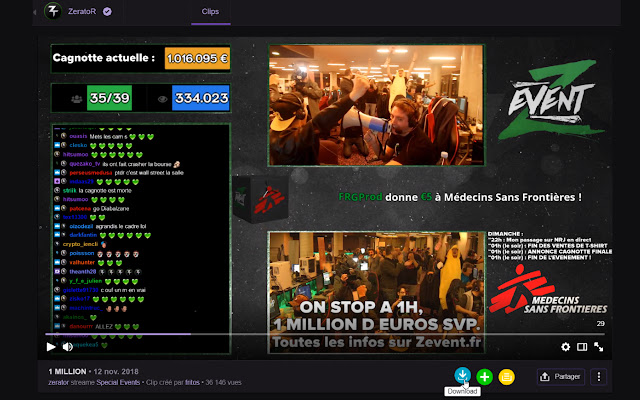
Task: Click the 334.023 viewer count
Action: click(201, 98)
